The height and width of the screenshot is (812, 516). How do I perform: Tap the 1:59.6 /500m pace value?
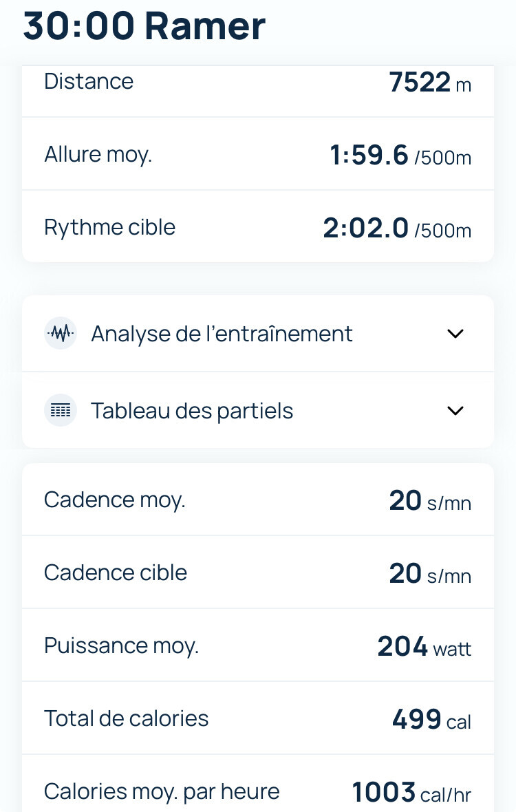pyautogui.click(x=400, y=156)
